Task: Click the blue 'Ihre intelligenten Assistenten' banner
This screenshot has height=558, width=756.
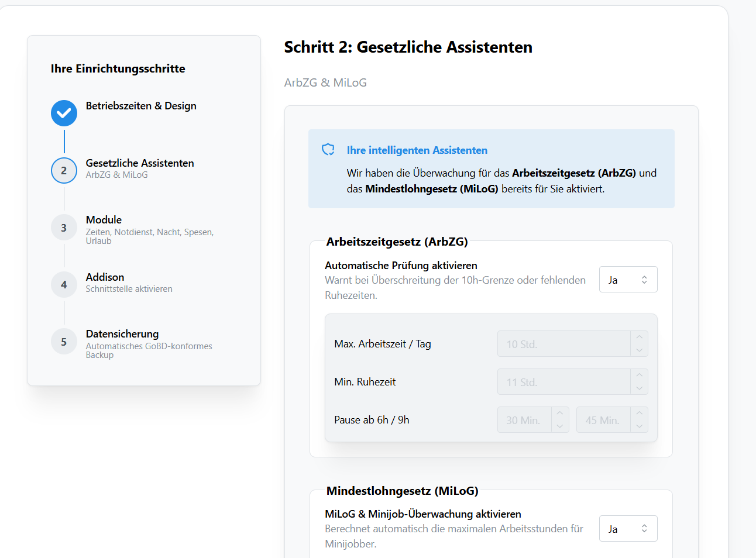Action: (492, 168)
